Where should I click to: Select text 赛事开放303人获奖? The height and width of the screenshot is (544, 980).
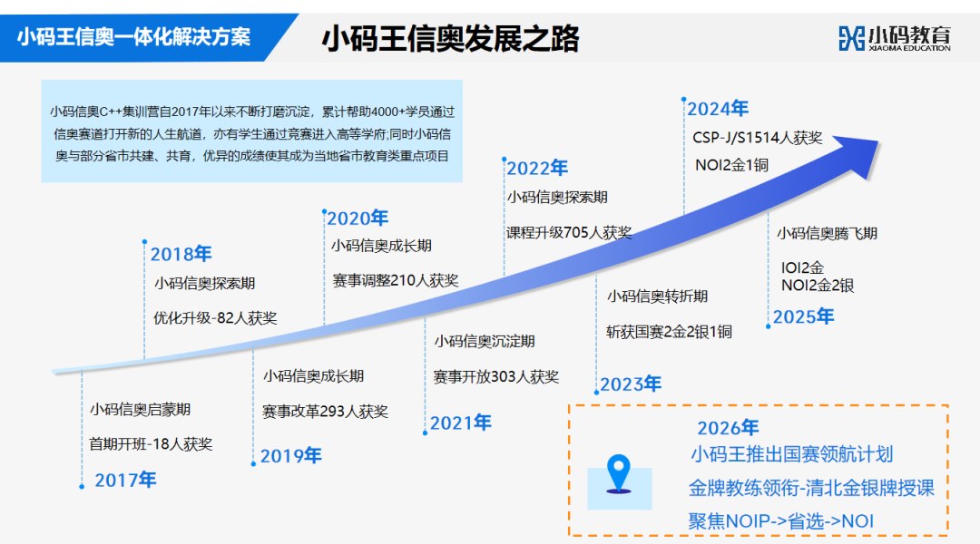496,376
